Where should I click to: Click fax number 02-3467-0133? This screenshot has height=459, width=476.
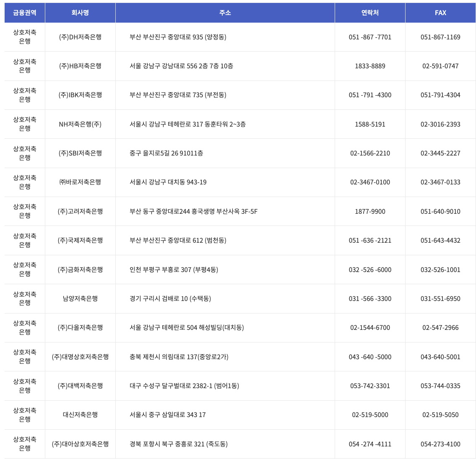point(440,182)
